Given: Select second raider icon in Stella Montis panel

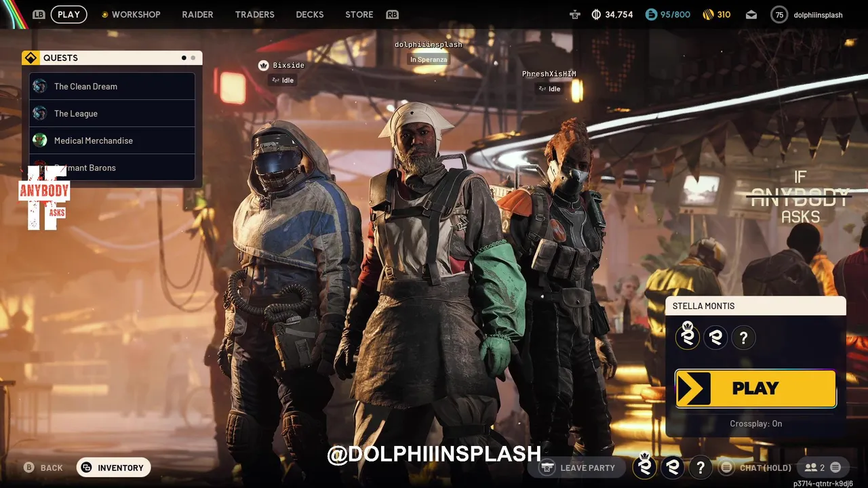Looking at the screenshot, I should [x=715, y=337].
